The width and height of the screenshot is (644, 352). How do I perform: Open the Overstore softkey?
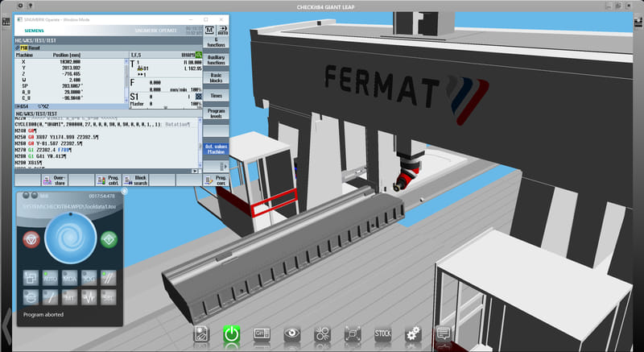(55, 180)
